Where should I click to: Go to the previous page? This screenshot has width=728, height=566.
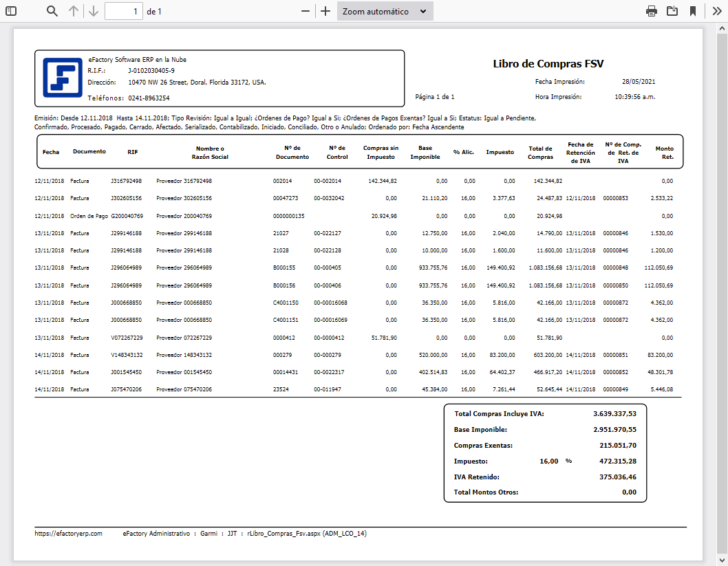[74, 11]
